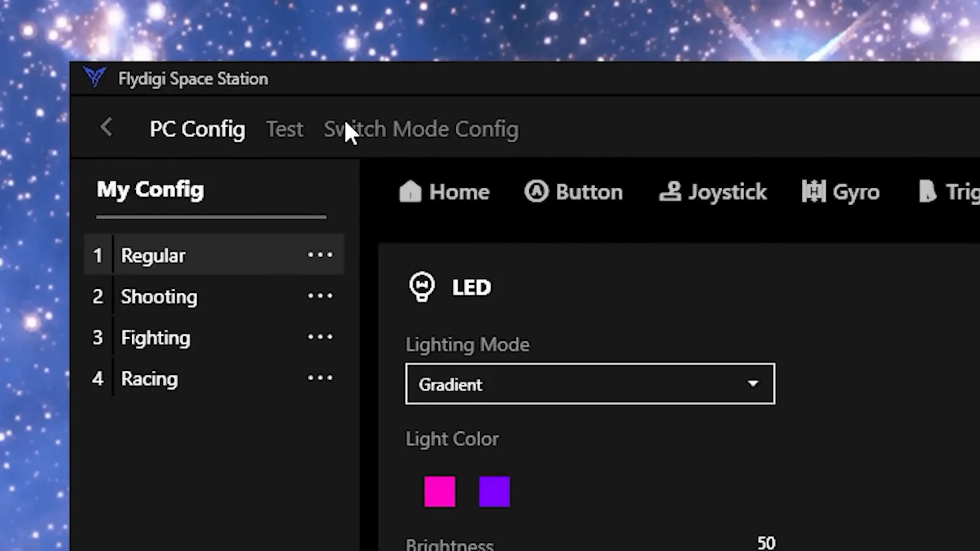Select the pink light color swatch
Image resolution: width=980 pixels, height=551 pixels.
439,491
